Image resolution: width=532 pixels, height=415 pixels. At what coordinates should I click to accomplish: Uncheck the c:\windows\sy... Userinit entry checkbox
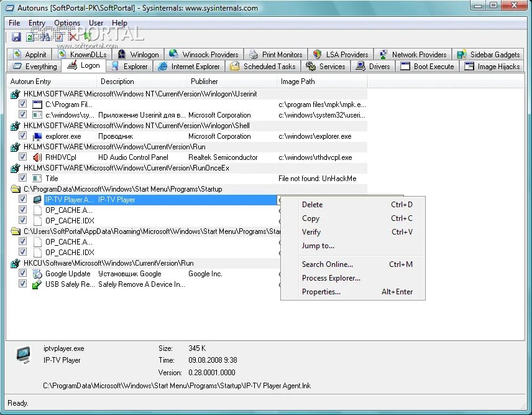click(x=22, y=114)
